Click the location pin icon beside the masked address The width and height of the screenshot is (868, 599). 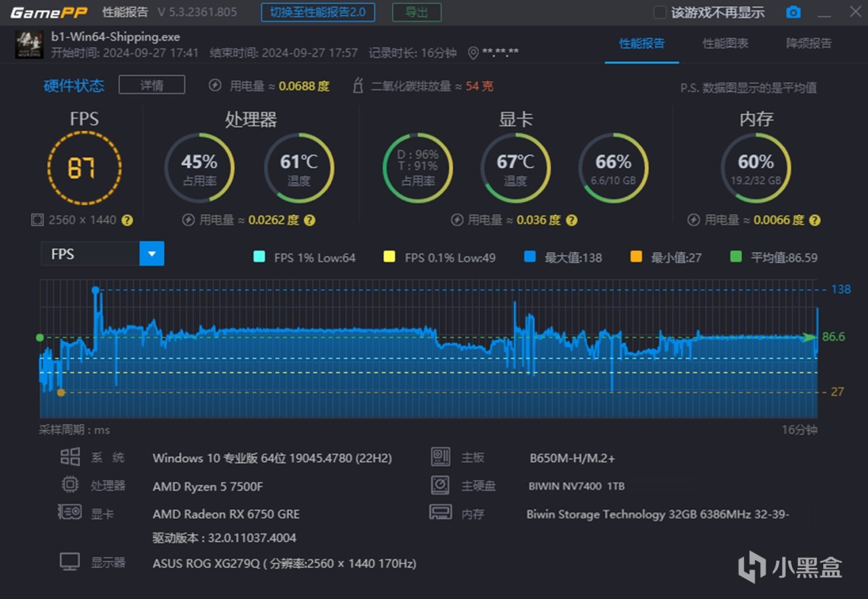click(x=473, y=53)
